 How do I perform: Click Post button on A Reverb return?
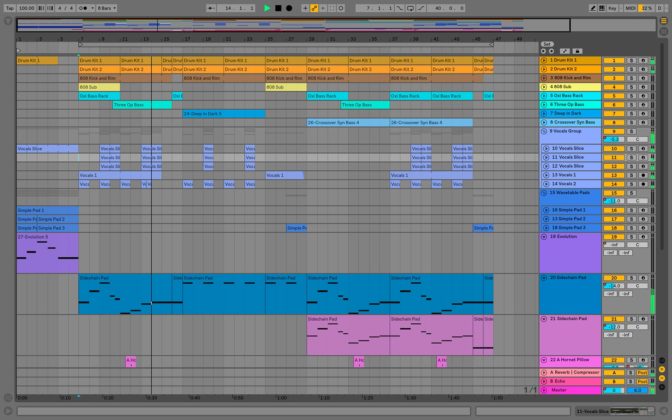point(642,373)
